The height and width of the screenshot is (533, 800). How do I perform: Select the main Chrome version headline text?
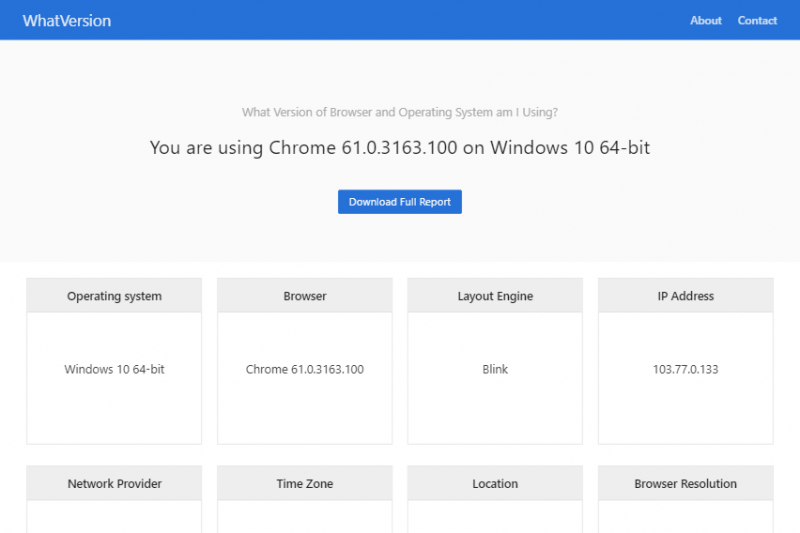coord(399,147)
